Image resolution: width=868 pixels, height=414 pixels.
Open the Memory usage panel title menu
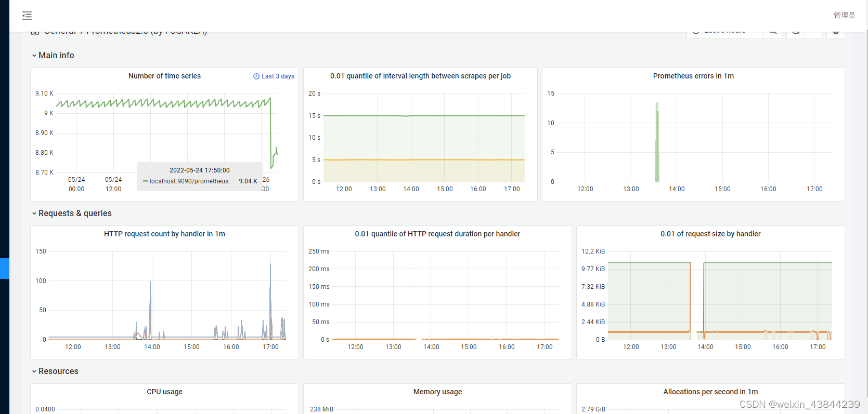coord(437,392)
